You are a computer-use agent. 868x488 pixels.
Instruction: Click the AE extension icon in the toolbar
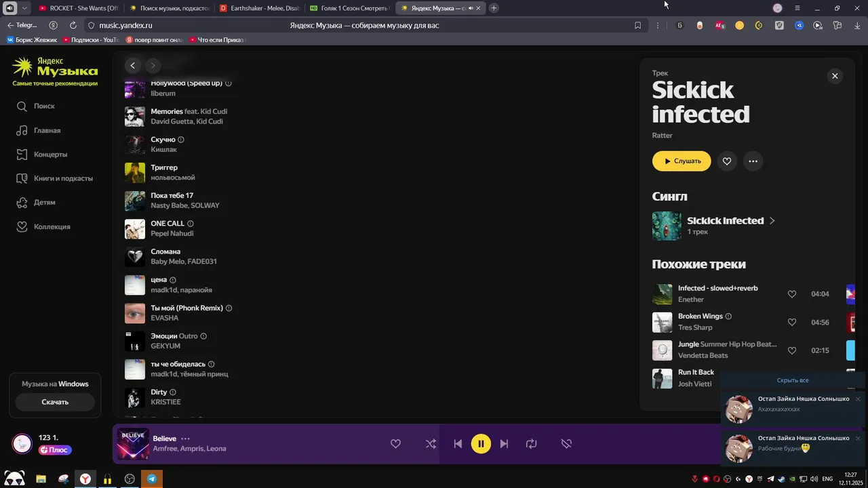click(x=719, y=26)
